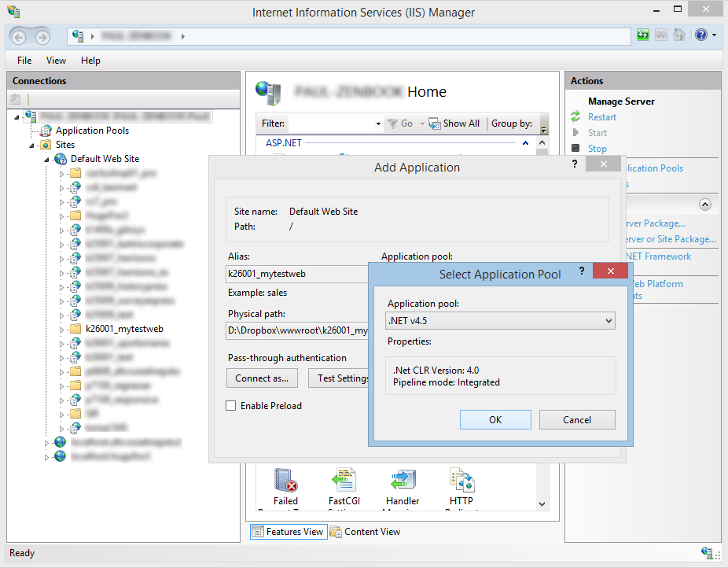The height and width of the screenshot is (568, 728).
Task: Click the 'Ready' status bar text
Action: tap(22, 553)
